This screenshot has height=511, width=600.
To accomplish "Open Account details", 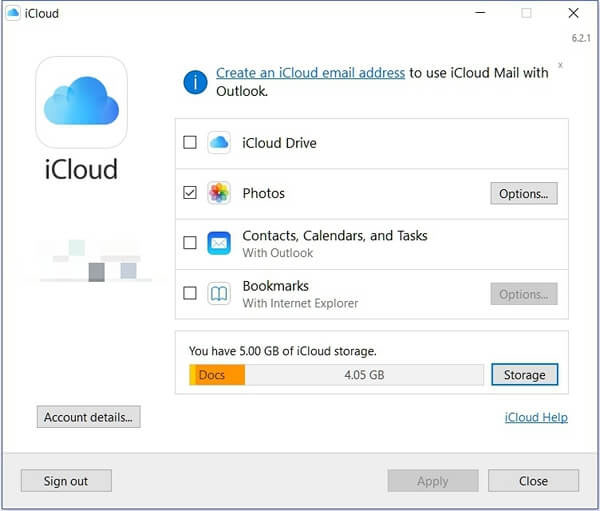I will pos(88,417).
